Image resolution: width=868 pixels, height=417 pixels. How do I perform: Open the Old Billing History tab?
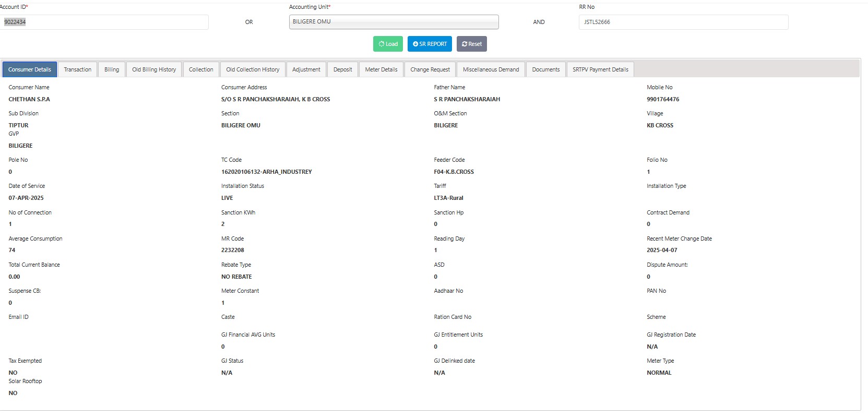154,69
